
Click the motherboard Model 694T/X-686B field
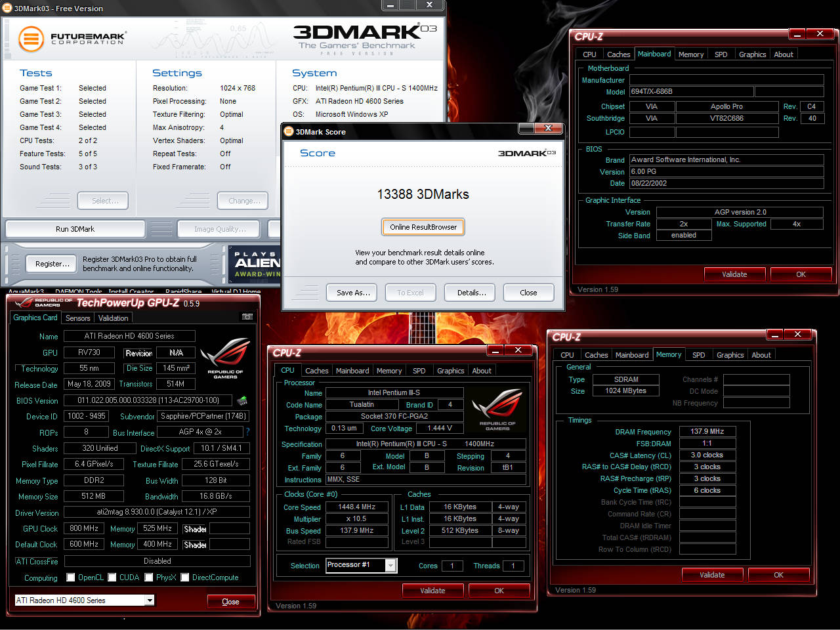[691, 92]
